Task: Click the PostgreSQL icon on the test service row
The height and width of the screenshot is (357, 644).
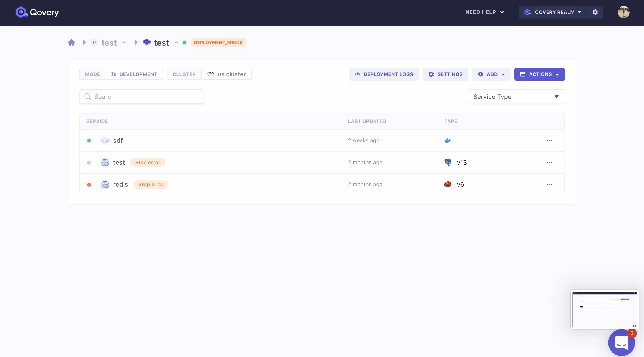Action: click(x=448, y=162)
